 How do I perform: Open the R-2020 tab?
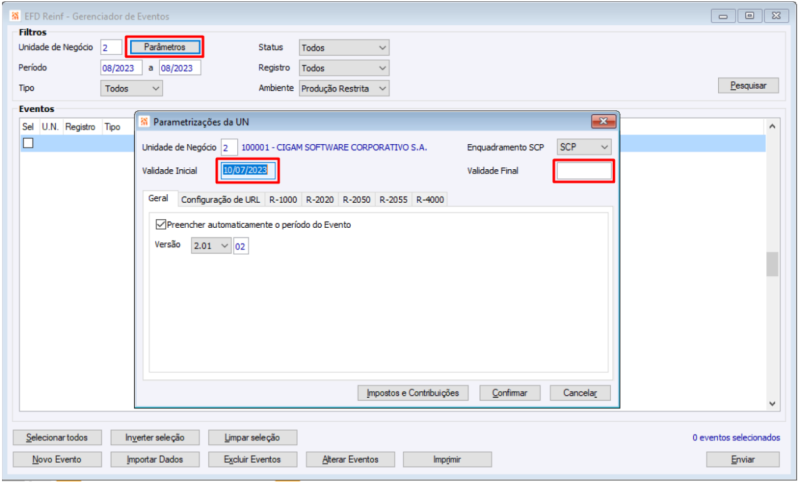click(x=320, y=199)
